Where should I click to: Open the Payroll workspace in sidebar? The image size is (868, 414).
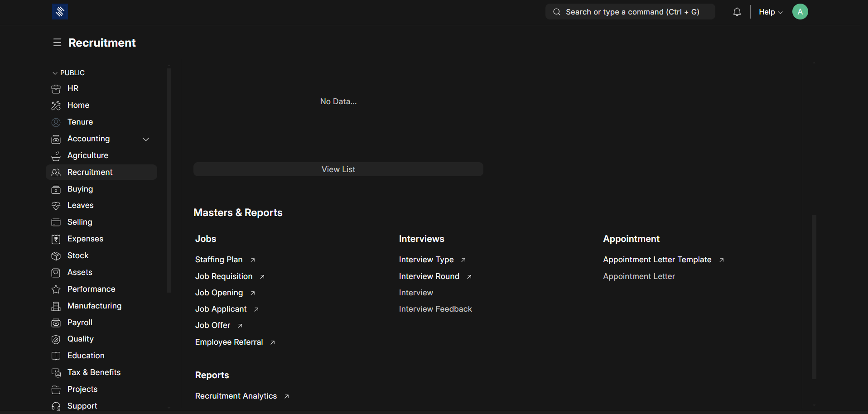80,323
